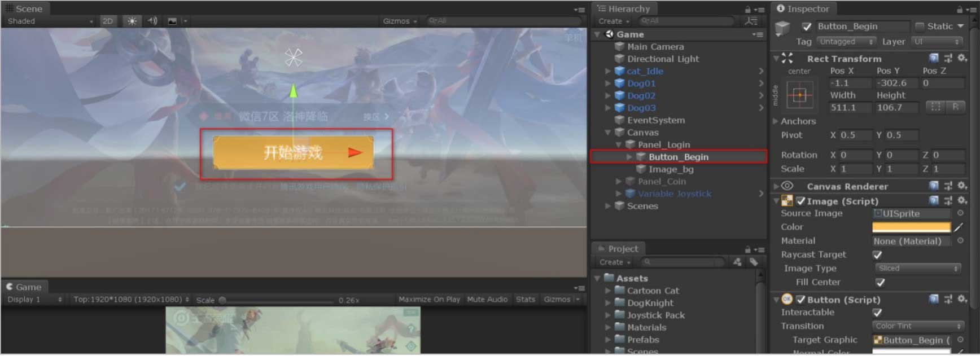
Task: Open Hierarchy Create menu
Action: tap(613, 21)
